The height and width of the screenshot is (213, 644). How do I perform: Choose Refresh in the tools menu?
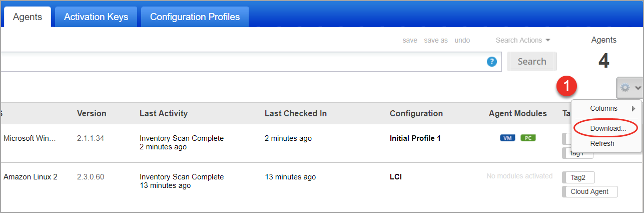[x=602, y=143]
